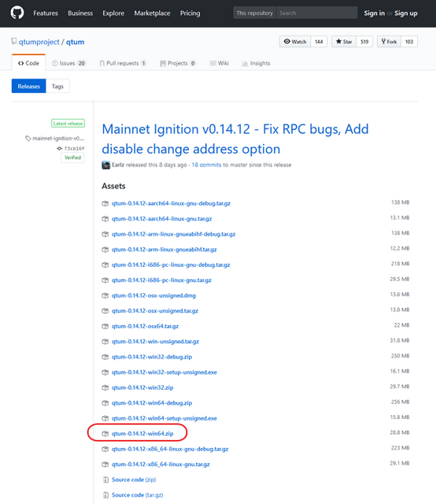436x504 pixels.
Task: Download qtum-0.14.12-aarch64-linux-gnu.tar.gz
Action: [x=161, y=219]
